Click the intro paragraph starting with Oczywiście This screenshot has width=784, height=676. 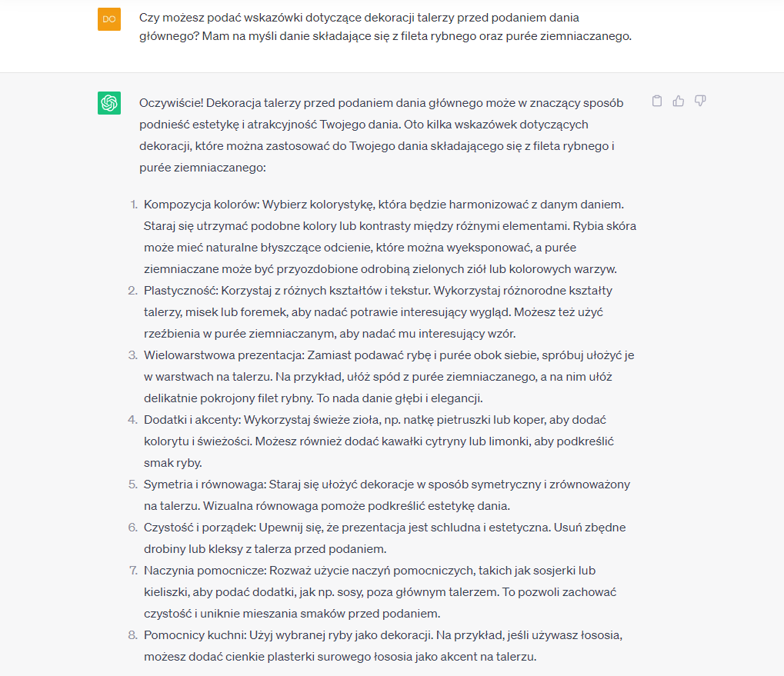(x=382, y=135)
